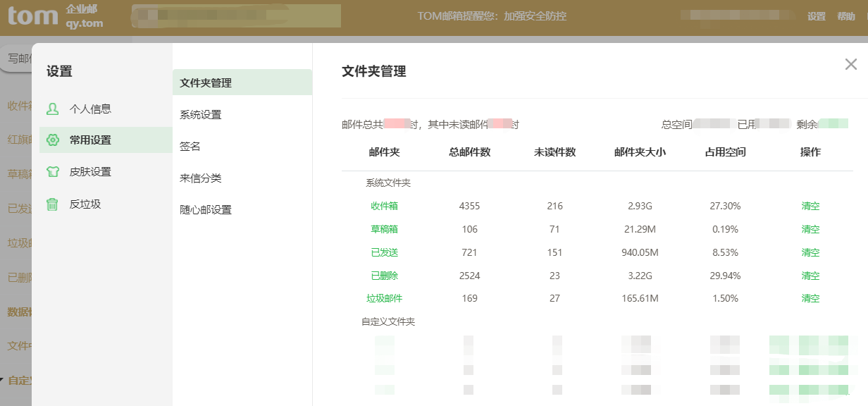Select the 常用设置 gear icon
Screen dimensions: 868x406
click(x=52, y=140)
